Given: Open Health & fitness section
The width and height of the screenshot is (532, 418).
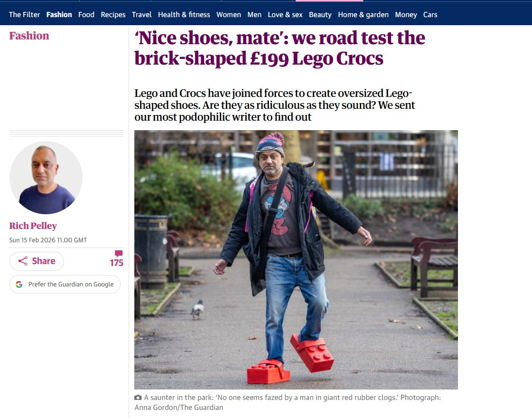Looking at the screenshot, I should point(184,15).
